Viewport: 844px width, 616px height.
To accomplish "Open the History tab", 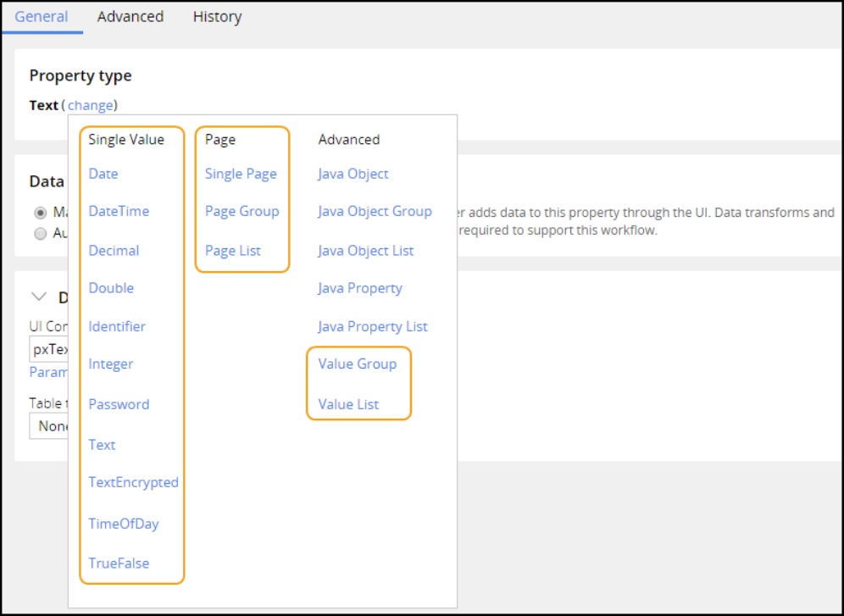I will [x=217, y=16].
